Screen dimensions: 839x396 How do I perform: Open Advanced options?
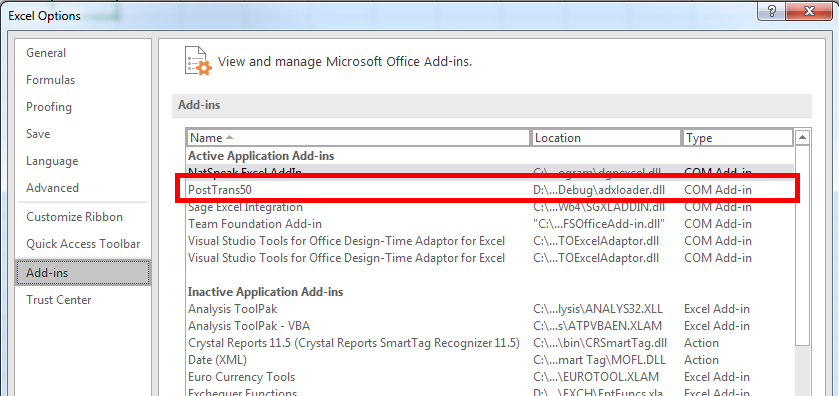(52, 188)
